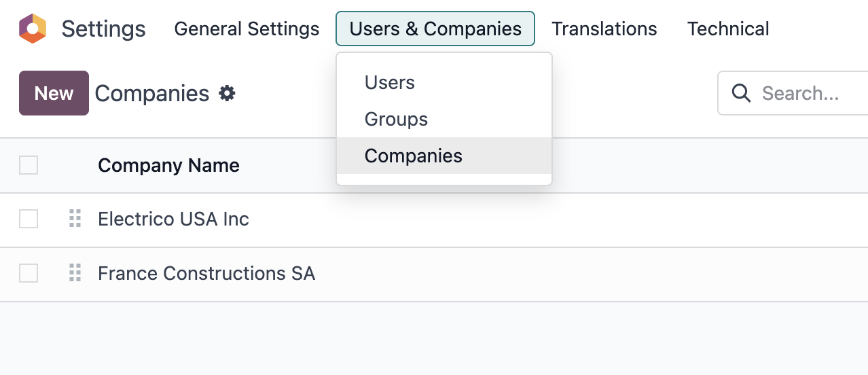The width and height of the screenshot is (868, 375).
Task: Pick Companies in the dropdown menu
Action: 413,156
